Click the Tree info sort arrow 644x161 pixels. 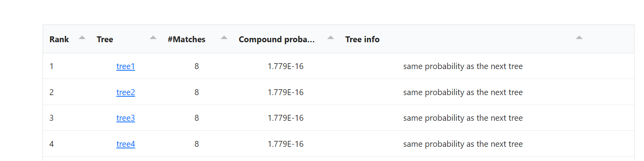click(579, 38)
